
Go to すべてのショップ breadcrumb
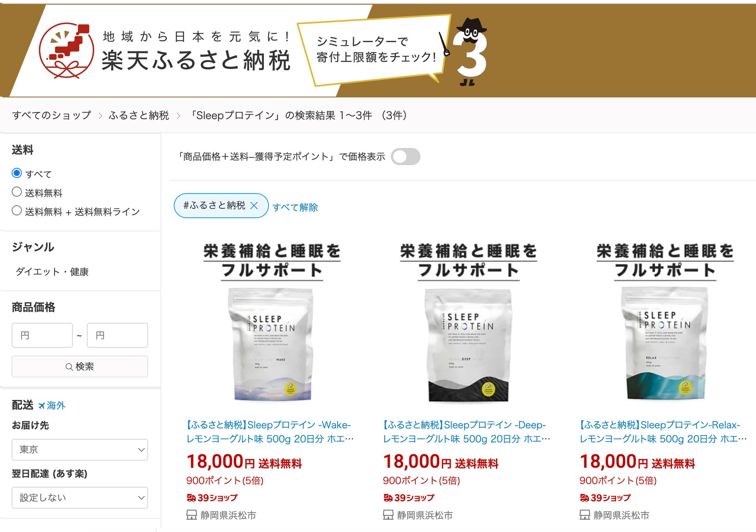(x=52, y=115)
